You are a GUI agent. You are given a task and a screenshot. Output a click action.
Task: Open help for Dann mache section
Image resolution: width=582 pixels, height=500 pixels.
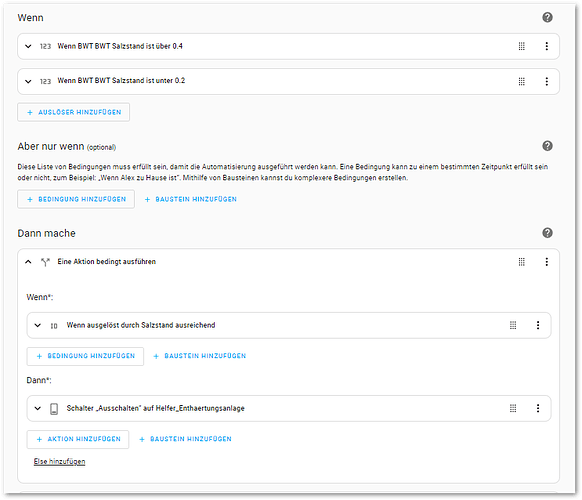(547, 233)
